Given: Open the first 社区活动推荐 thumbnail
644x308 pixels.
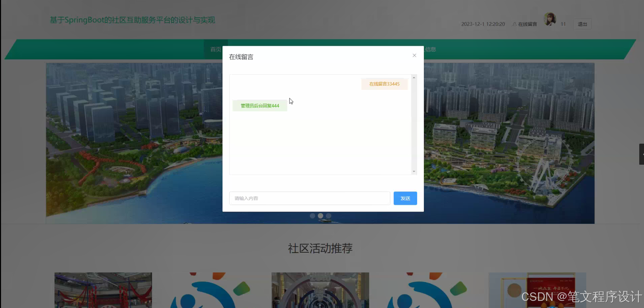Looking at the screenshot, I should (x=103, y=290).
